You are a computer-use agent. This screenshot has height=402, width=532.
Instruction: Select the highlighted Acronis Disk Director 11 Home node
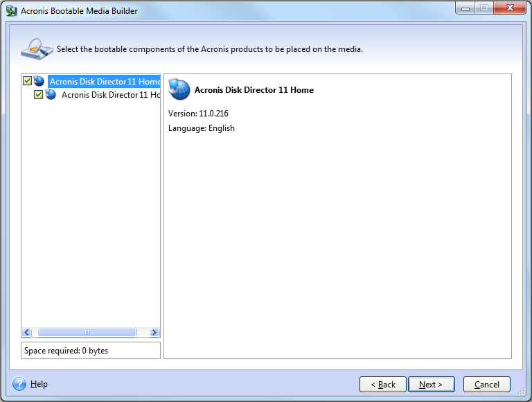coord(104,81)
